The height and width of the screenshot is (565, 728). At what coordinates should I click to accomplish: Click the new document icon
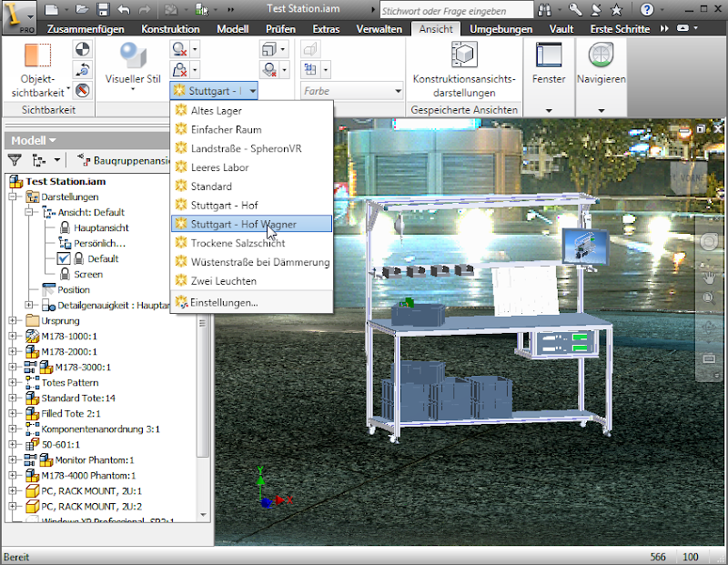coord(52,9)
